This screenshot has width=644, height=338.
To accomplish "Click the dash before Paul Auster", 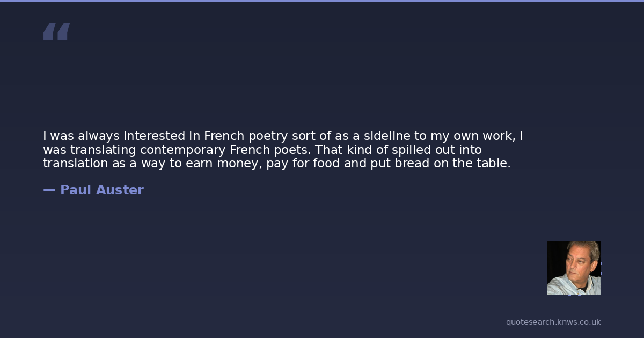I will (x=49, y=190).
